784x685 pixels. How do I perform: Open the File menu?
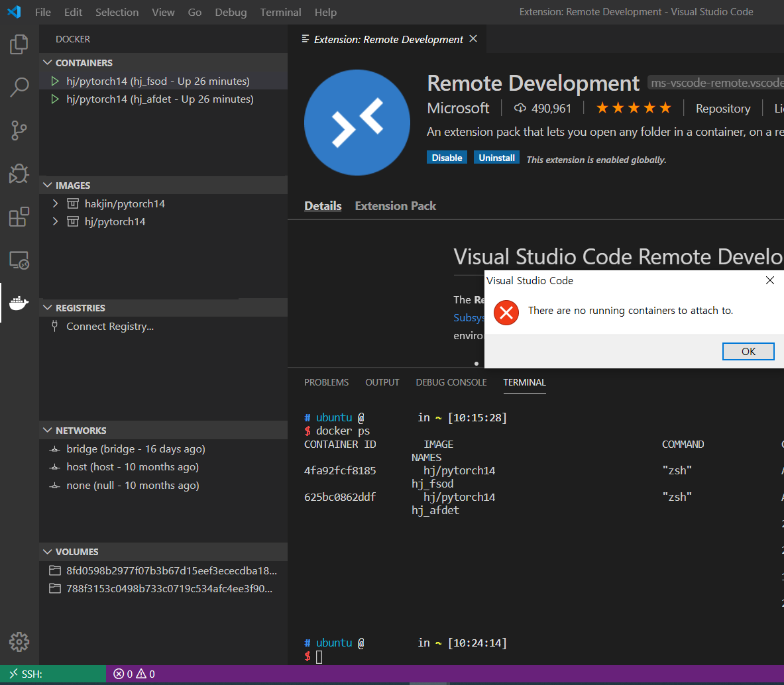pos(43,12)
